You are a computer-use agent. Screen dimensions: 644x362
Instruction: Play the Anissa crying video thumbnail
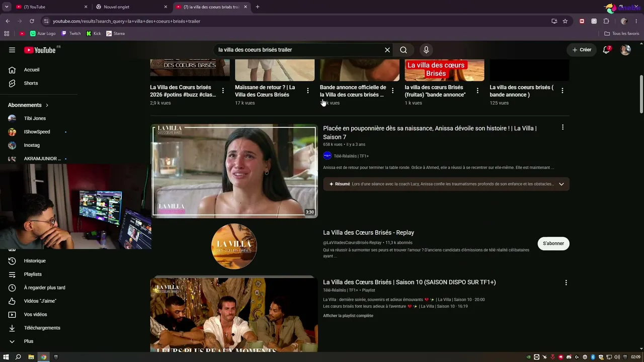234,171
